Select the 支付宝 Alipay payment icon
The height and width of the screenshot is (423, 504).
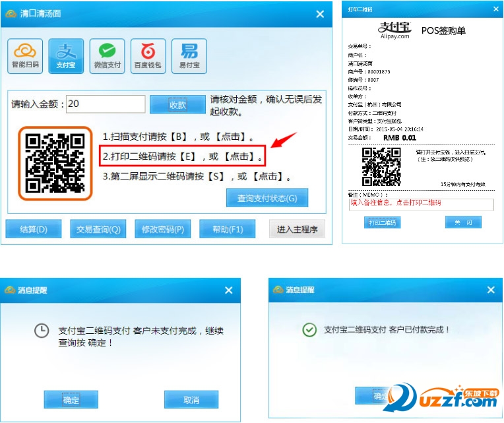(66, 56)
